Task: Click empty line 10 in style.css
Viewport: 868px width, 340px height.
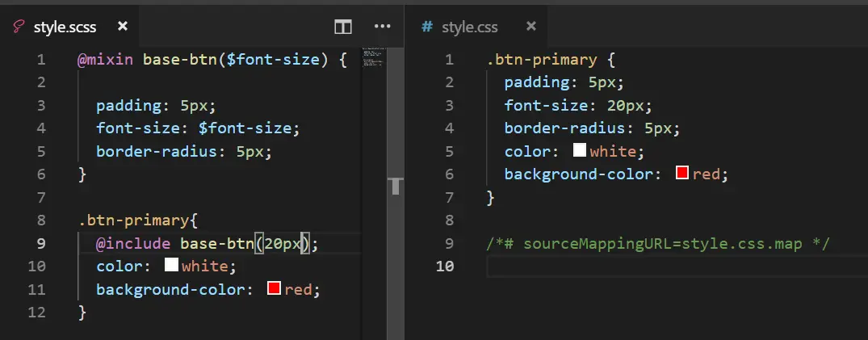Action: 677,267
